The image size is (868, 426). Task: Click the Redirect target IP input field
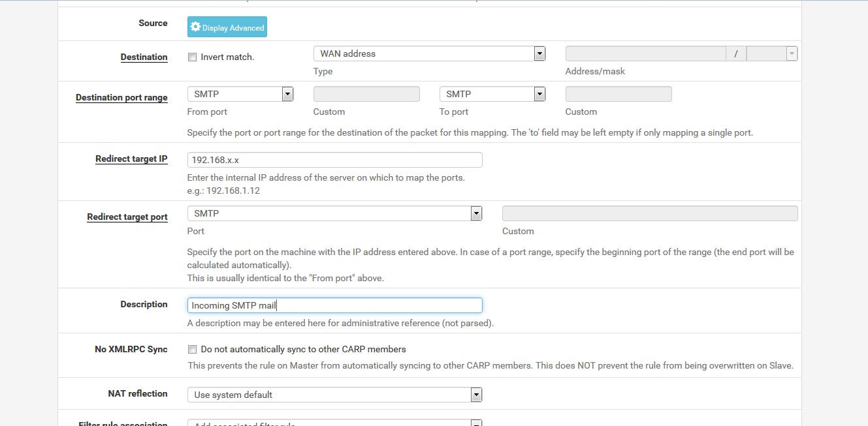click(x=334, y=160)
